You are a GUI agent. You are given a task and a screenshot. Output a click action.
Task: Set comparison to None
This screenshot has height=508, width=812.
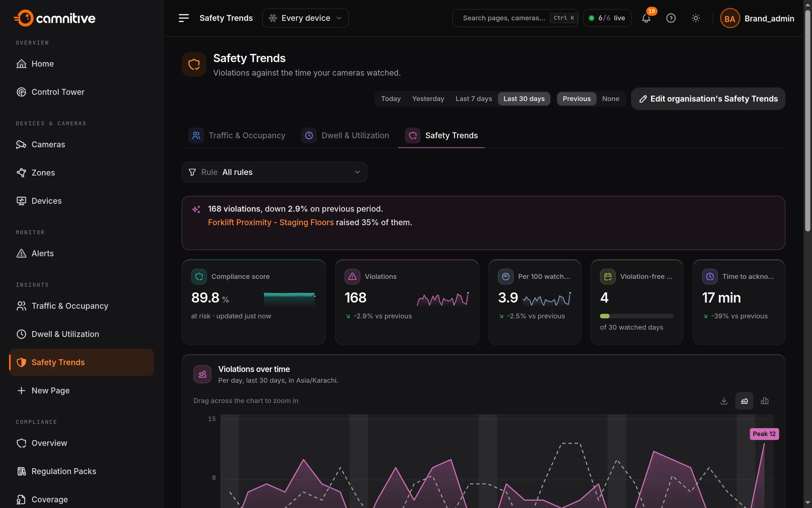[610, 99]
